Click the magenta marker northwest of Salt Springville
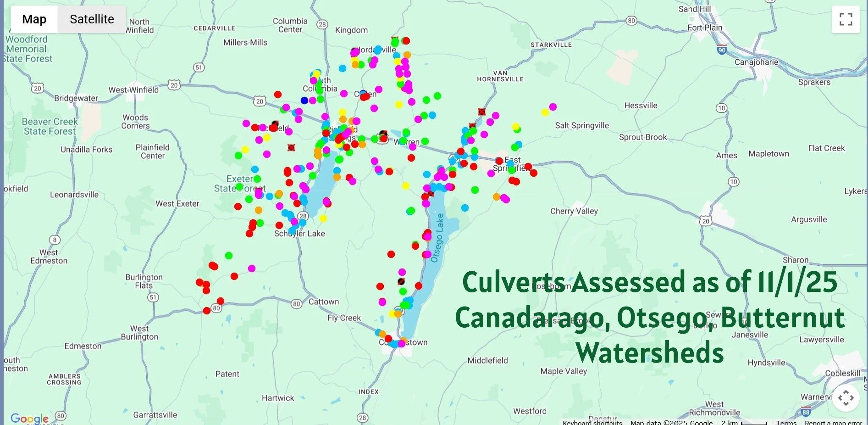This screenshot has height=425, width=868. point(553,107)
